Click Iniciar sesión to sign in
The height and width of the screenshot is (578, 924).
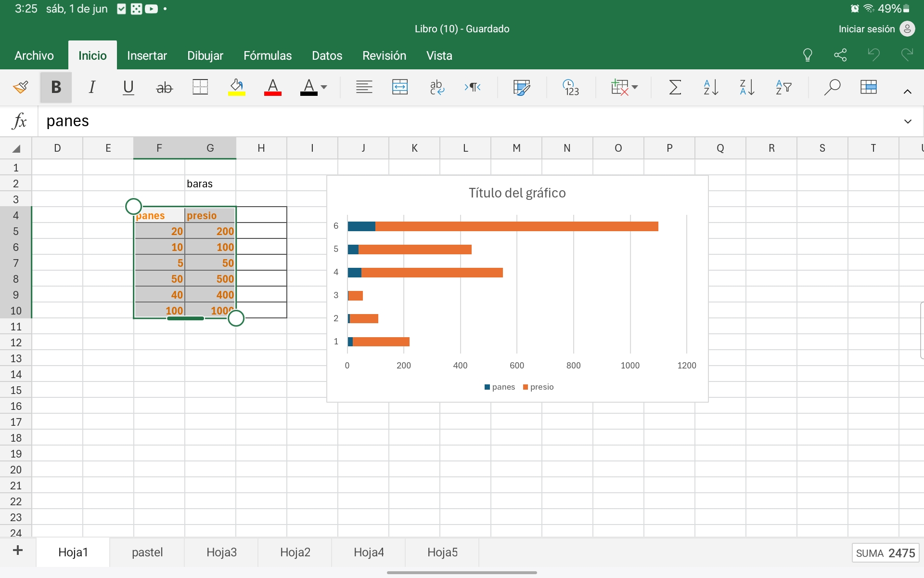pyautogui.click(x=866, y=29)
